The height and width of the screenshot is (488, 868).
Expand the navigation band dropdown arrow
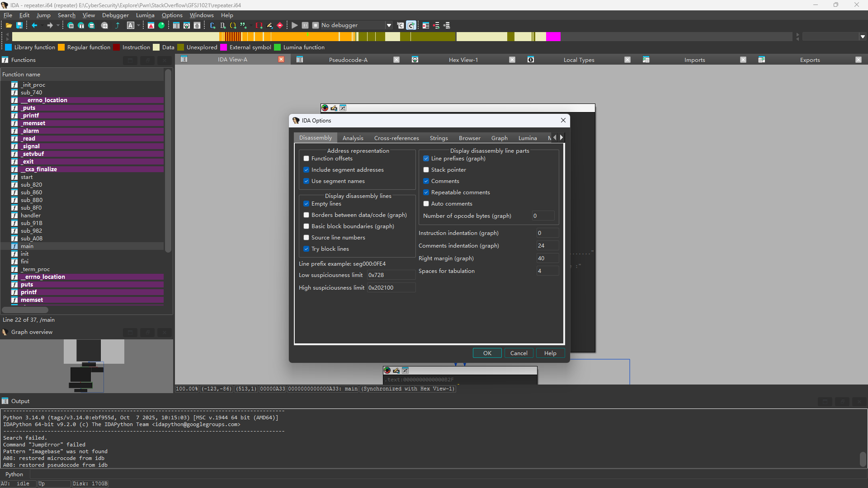tap(863, 37)
